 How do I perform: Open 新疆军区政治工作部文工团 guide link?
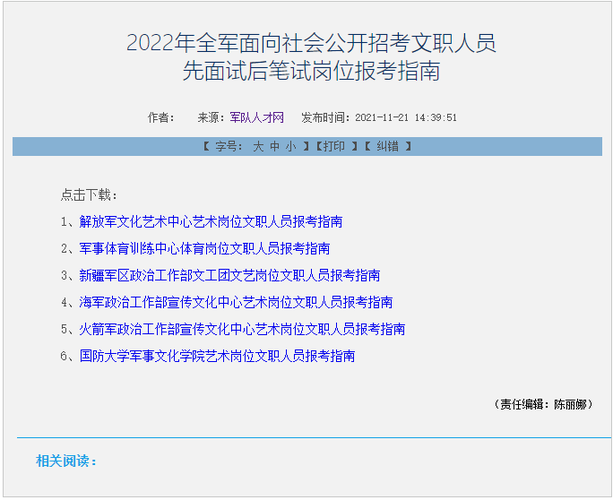point(229,275)
